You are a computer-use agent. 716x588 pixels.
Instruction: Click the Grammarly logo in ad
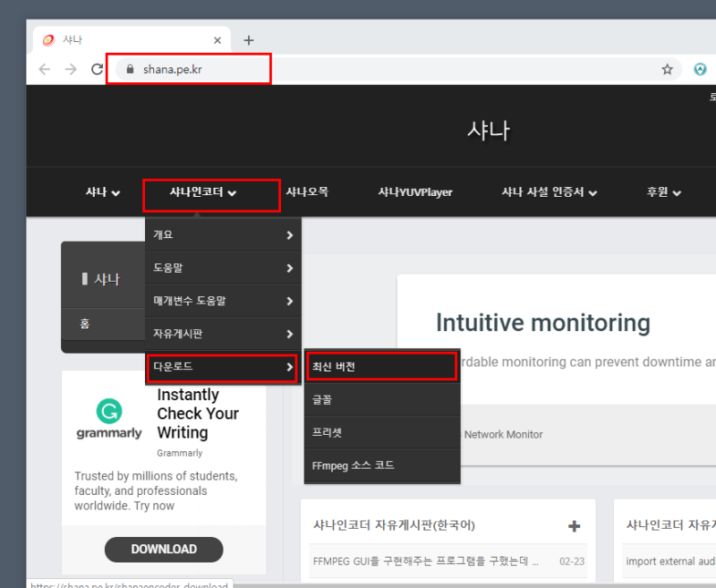point(109,419)
